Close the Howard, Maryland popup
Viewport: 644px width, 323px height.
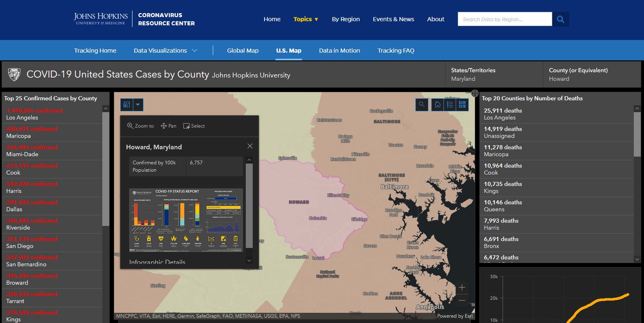[250, 146]
